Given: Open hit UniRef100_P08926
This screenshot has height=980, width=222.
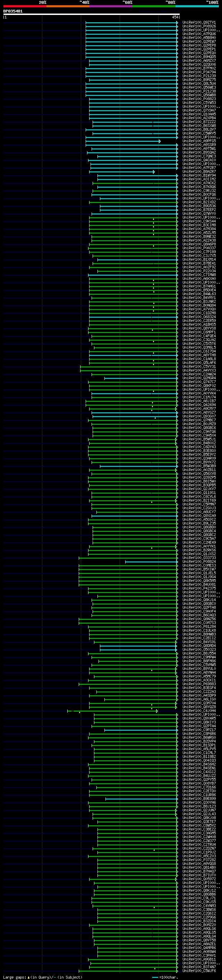Looking at the screenshot, I should [199, 26].
